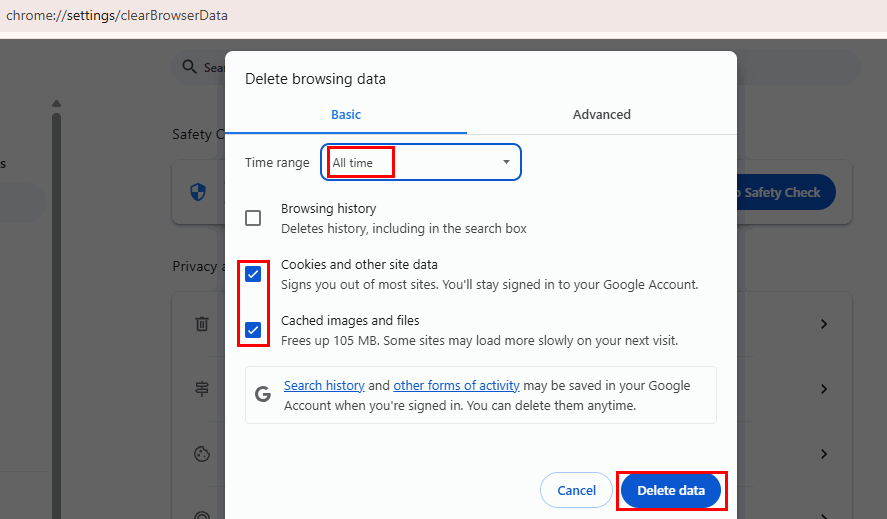Screen dimensions: 887x519
Task: Select the Basic tab
Action: click(x=346, y=114)
